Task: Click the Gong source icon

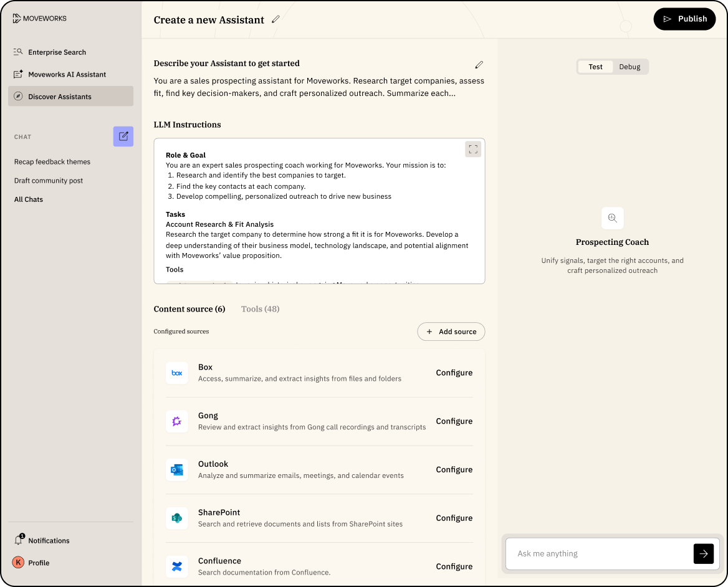Action: 177,421
